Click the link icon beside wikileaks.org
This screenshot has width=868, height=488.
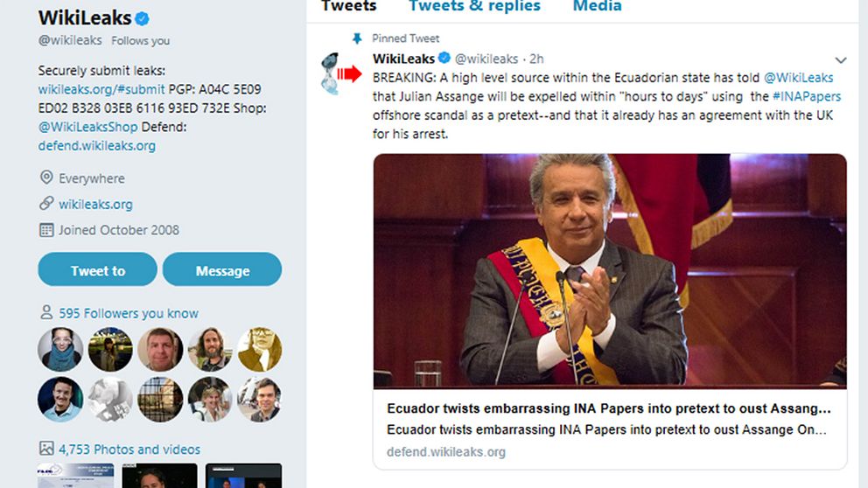[x=46, y=204]
